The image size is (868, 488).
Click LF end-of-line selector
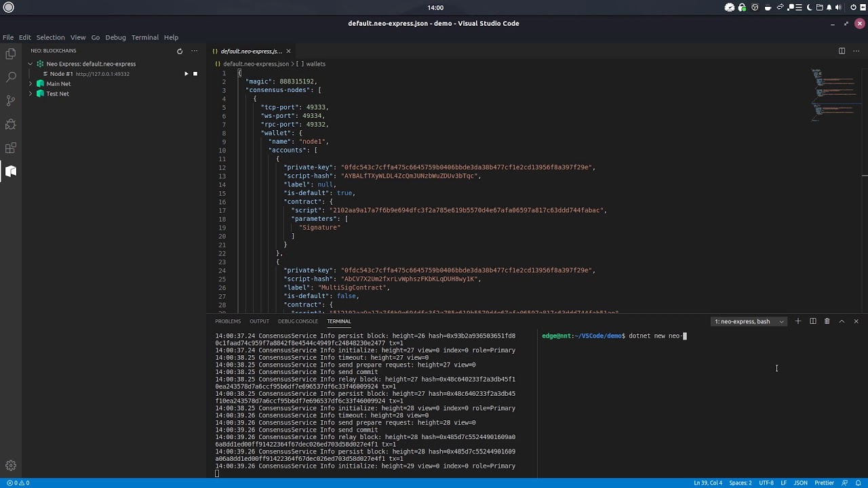click(x=784, y=483)
